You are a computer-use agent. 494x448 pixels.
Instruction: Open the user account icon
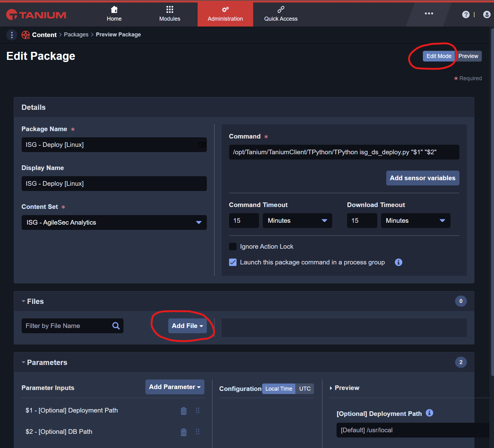coord(487,15)
